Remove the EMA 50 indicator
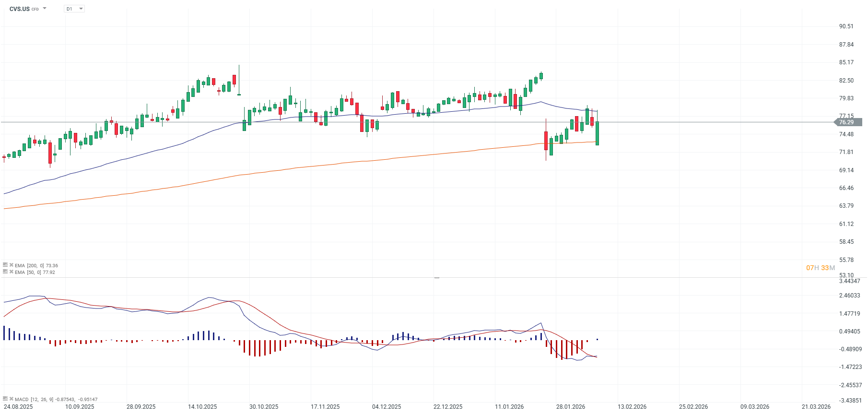The image size is (868, 415). point(12,272)
